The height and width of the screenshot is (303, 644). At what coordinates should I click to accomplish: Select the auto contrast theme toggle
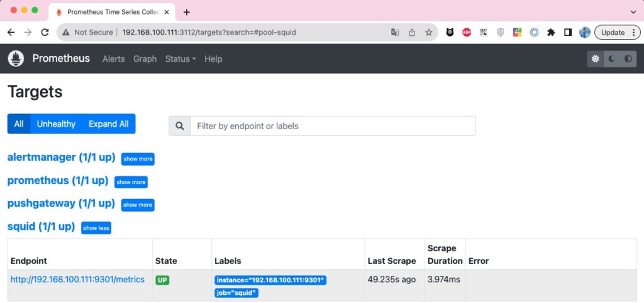[628, 59]
